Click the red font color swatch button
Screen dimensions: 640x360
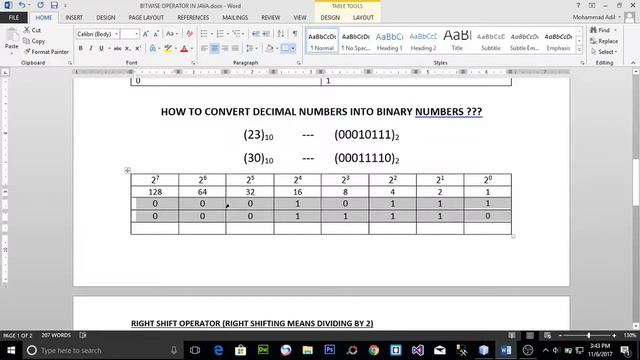[184, 49]
